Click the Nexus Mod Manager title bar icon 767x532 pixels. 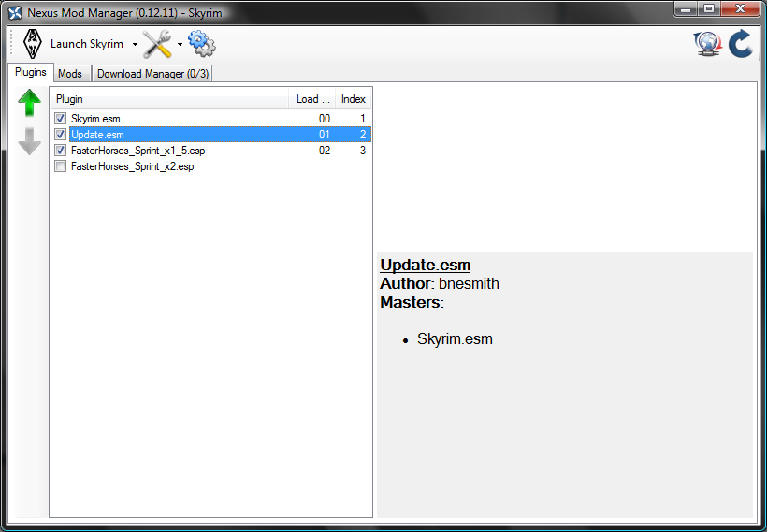pos(15,13)
